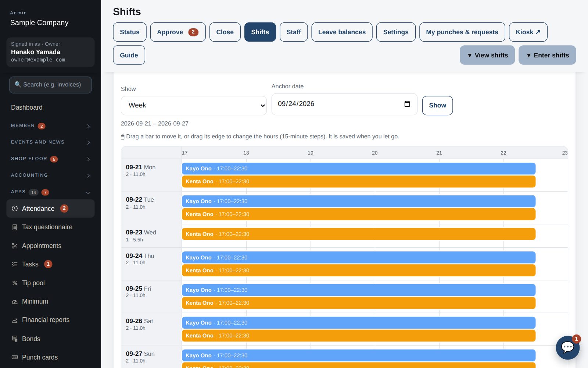Open the Week view dropdown

point(194,106)
